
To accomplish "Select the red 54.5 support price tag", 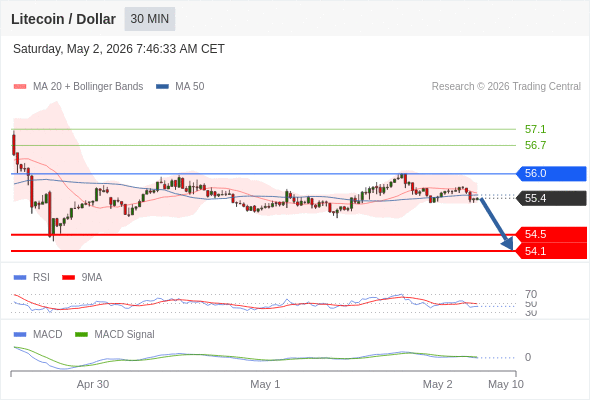I will click(x=550, y=234).
